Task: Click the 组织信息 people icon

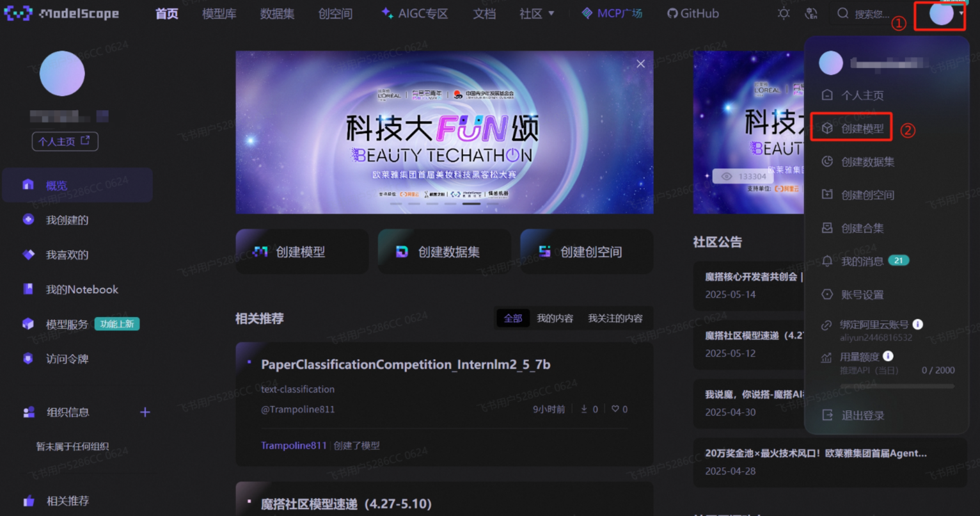Action: pyautogui.click(x=29, y=412)
